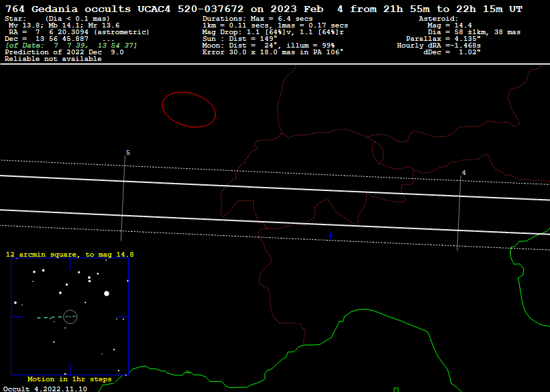The width and height of the screenshot is (550, 392).
Task: Click 'Sun : Dist = 149°' text
Action: click(240, 39)
